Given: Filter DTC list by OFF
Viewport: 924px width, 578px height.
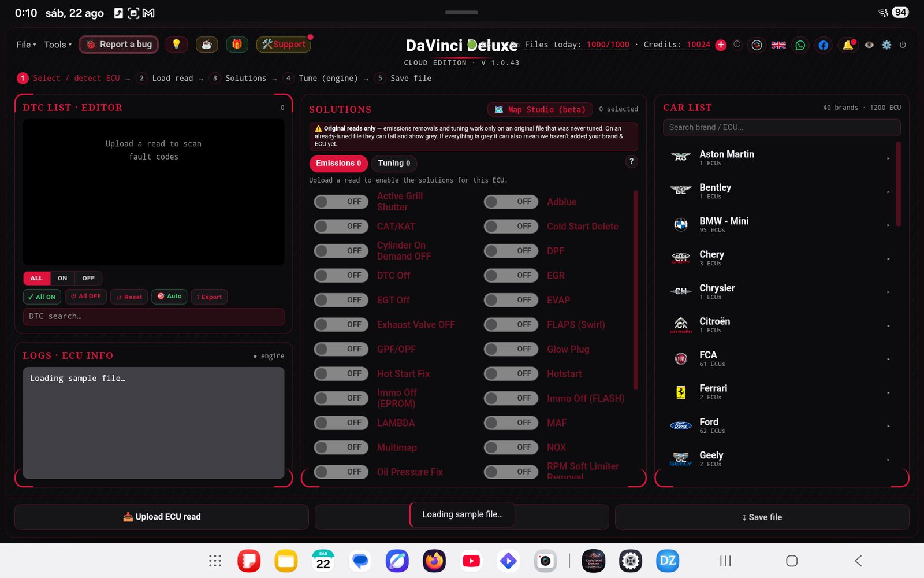Looking at the screenshot, I should (x=88, y=278).
